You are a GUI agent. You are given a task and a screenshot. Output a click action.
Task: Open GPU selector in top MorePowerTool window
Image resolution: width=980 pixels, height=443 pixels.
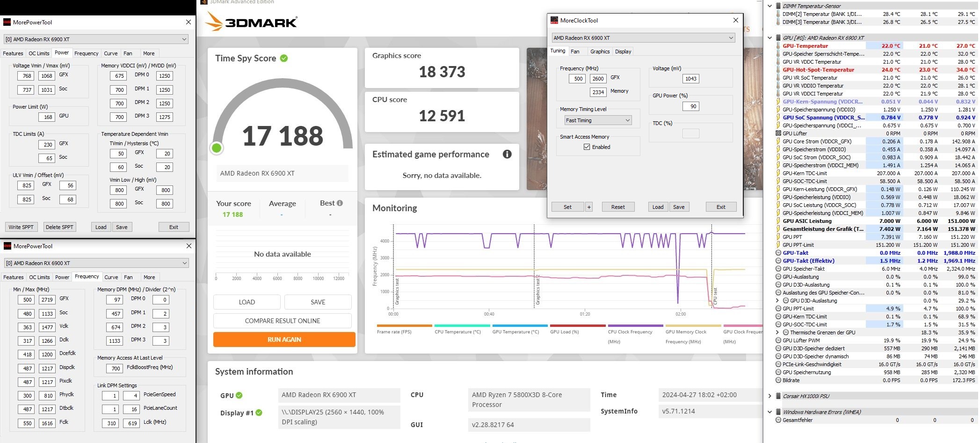(96, 39)
